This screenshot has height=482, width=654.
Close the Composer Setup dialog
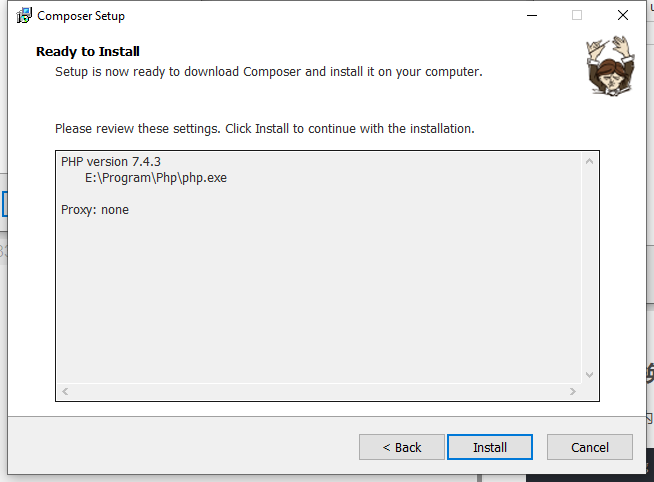623,16
